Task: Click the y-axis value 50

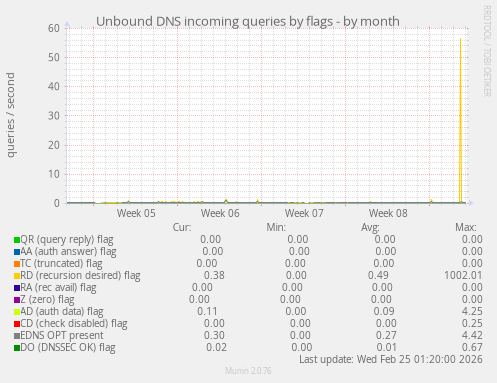Action: click(x=54, y=57)
